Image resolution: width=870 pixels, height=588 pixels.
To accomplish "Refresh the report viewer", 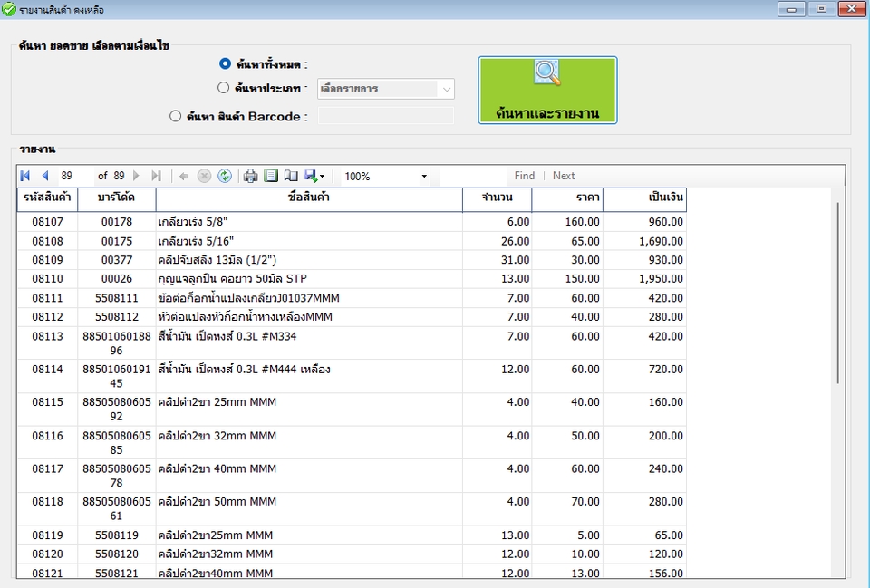I will [225, 176].
